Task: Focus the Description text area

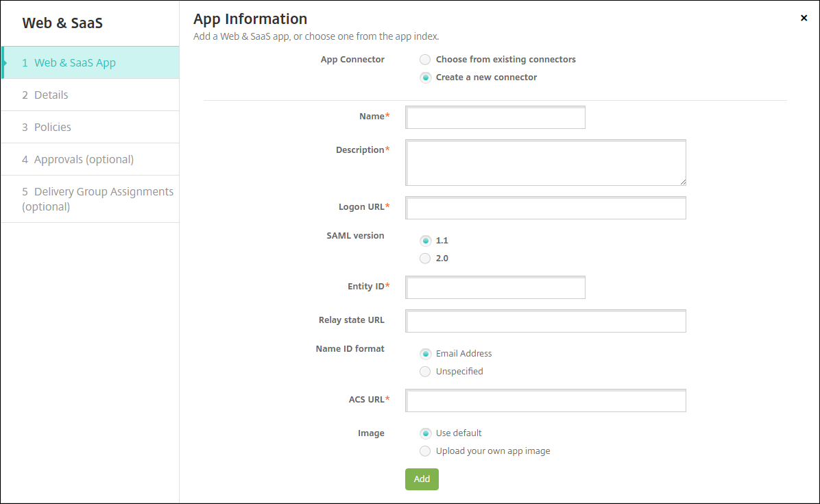Action: tap(546, 163)
